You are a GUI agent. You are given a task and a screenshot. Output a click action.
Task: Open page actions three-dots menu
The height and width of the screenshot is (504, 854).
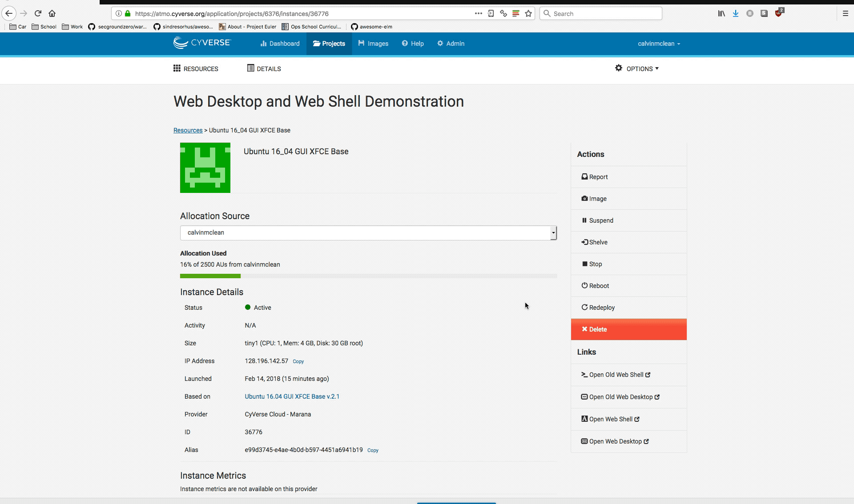pos(478,13)
